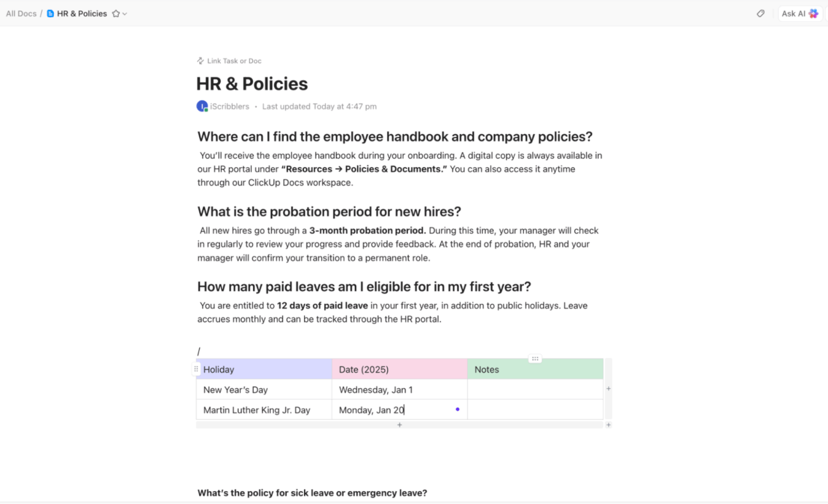Click the favorite star icon beside doc title

[x=116, y=14]
